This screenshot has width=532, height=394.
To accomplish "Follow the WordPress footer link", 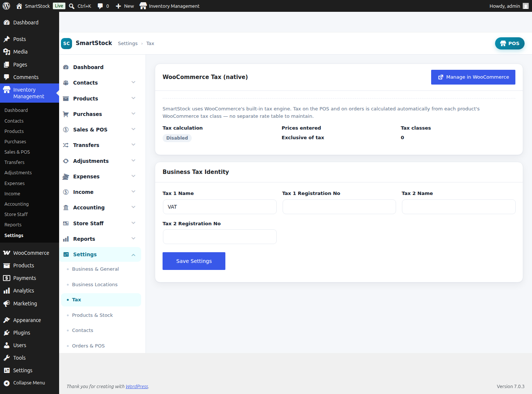I will click(137, 387).
